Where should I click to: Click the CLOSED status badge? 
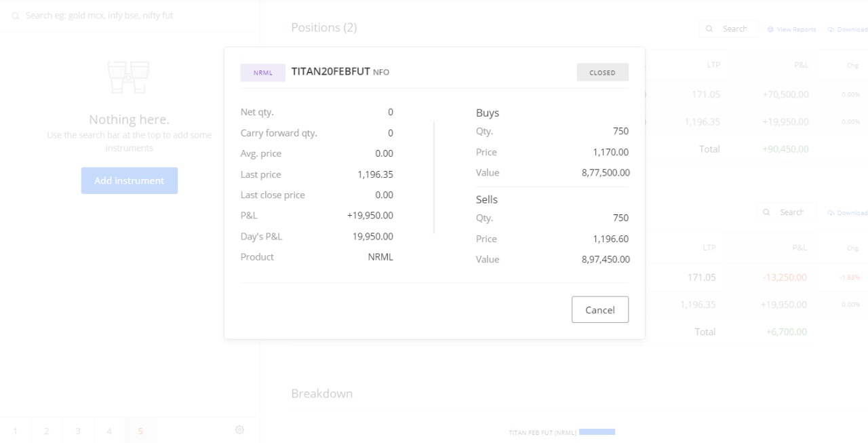602,73
